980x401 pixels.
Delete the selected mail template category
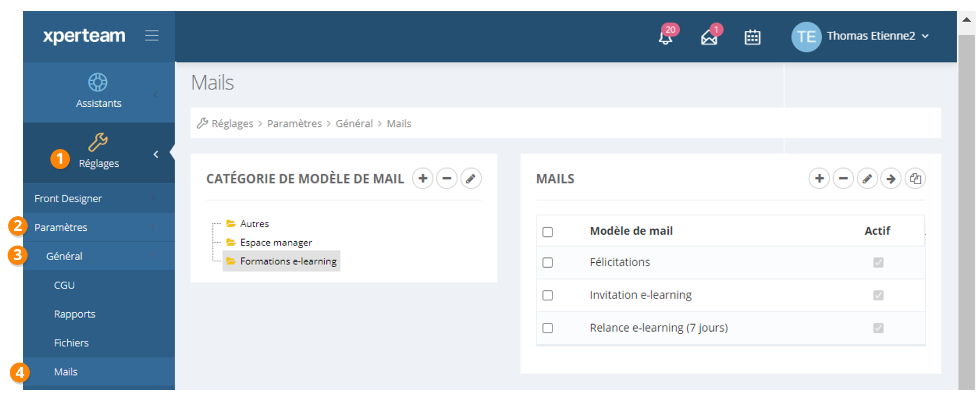click(x=447, y=178)
